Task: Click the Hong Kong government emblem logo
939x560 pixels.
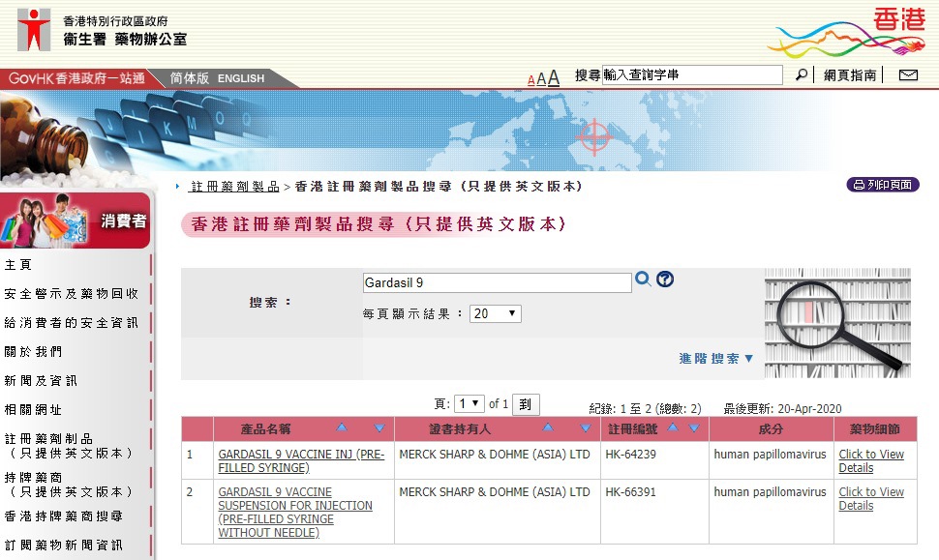Action: click(x=34, y=30)
